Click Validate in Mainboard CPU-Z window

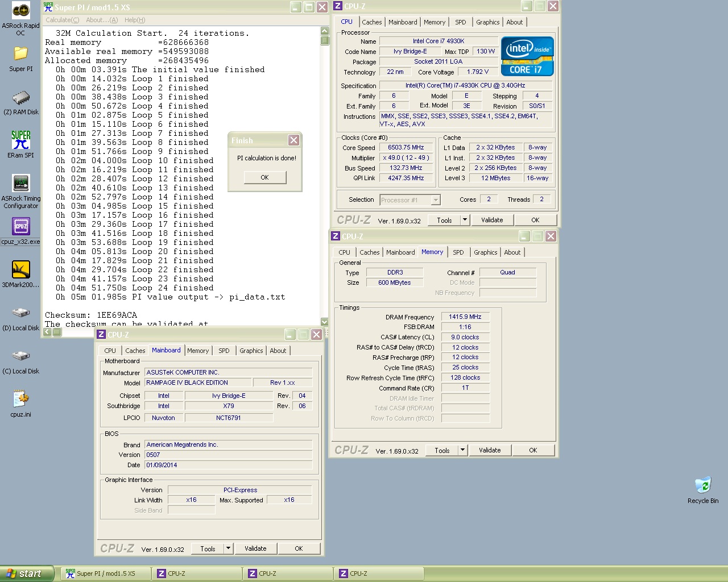[255, 548]
